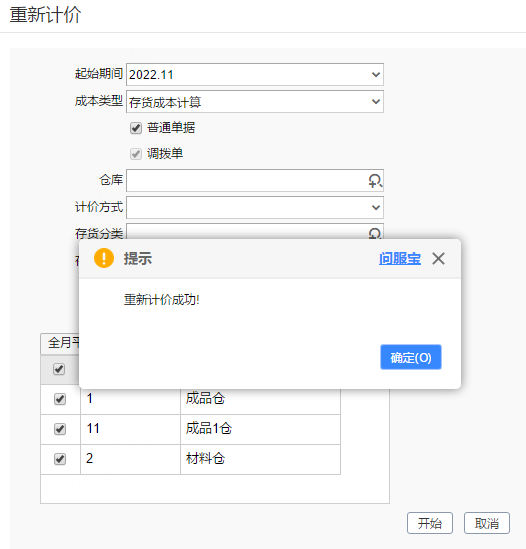Uncheck the 成品仓 row checkbox

coord(60,399)
